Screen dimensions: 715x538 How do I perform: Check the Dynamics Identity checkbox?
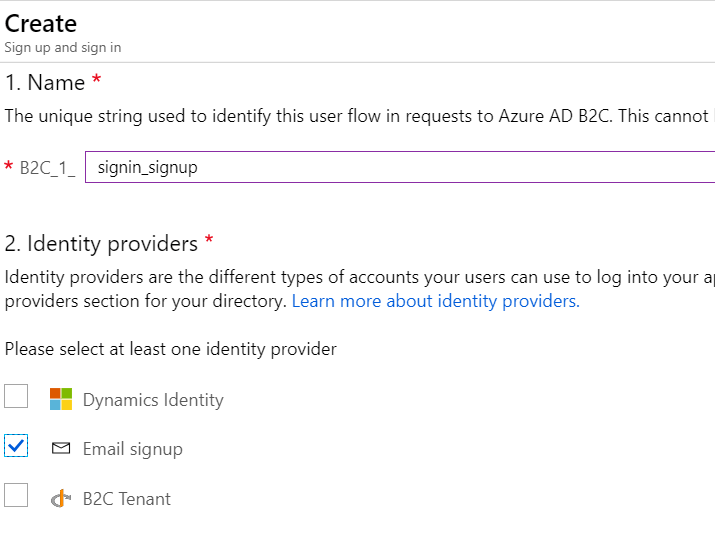[16, 398]
